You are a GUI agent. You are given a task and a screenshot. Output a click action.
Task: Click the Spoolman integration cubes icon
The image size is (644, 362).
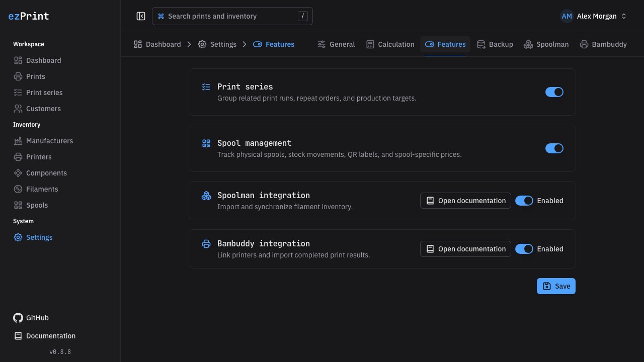click(x=206, y=196)
